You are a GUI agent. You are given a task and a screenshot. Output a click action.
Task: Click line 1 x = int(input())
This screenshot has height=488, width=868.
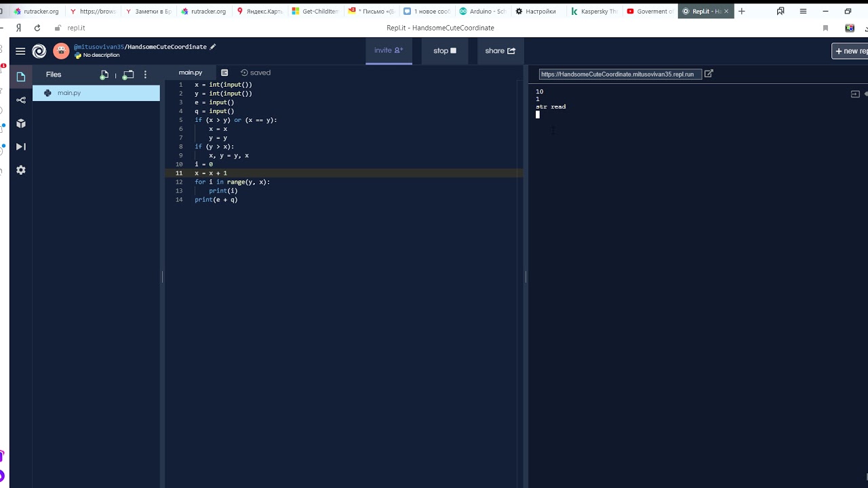click(x=223, y=85)
